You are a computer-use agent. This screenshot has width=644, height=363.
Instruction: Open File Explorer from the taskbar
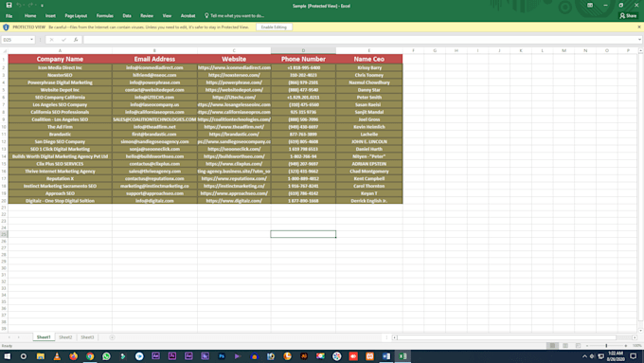click(x=40, y=356)
